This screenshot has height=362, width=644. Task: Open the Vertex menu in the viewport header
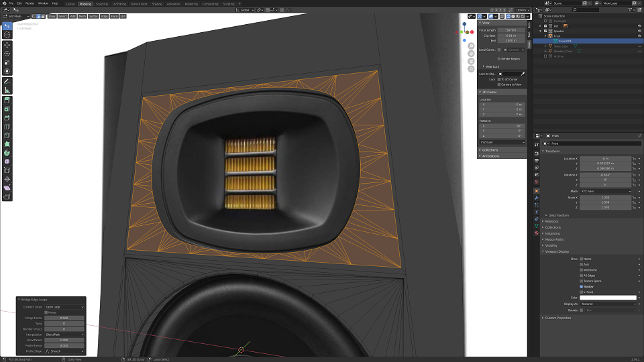93,16
